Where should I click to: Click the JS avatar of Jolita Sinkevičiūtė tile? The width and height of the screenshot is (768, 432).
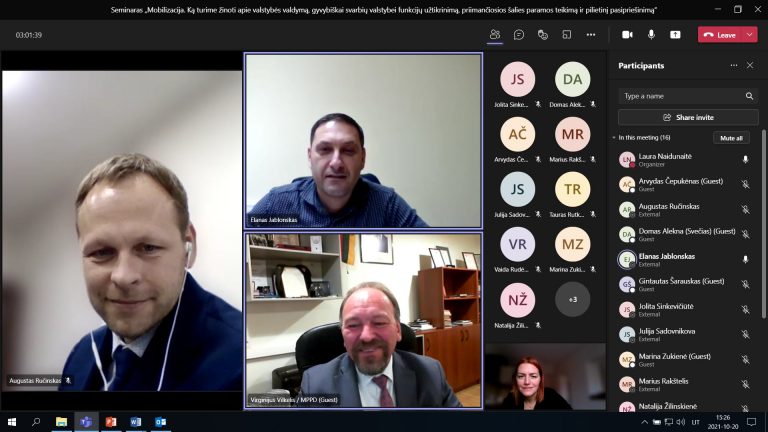coord(518,79)
